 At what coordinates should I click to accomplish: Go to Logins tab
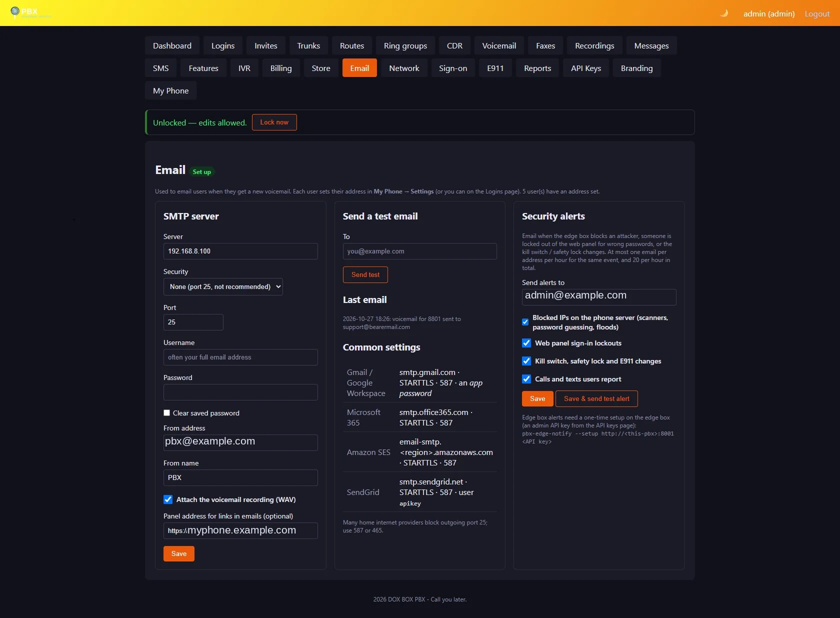222,45
